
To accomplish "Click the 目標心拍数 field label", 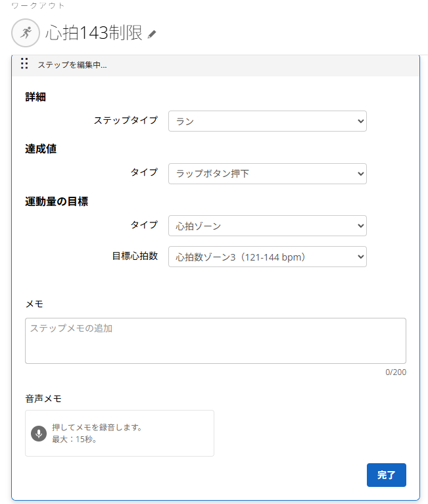I will 135,256.
